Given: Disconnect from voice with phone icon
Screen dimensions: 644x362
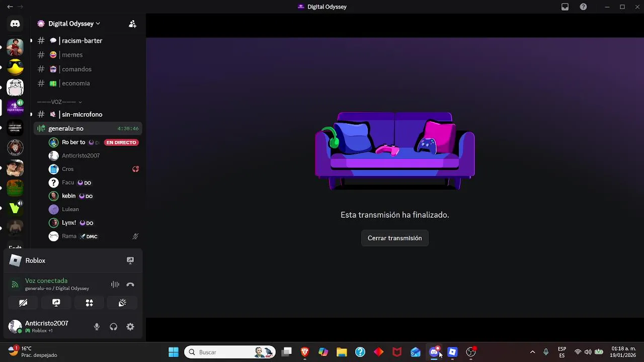Looking at the screenshot, I should click(x=130, y=285).
